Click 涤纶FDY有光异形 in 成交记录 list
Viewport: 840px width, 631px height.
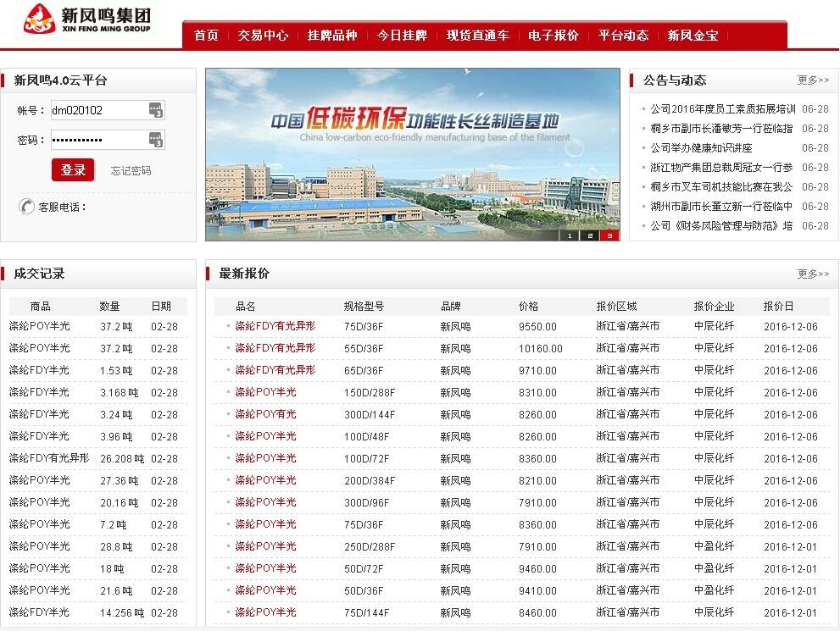tap(49, 458)
